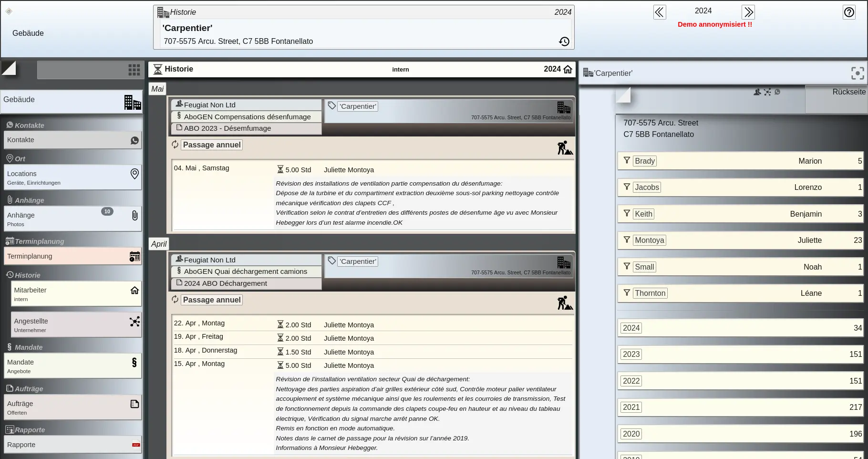Click the map pin icon on the Locations card
Viewport: 868px width, 459px height.
click(134, 174)
